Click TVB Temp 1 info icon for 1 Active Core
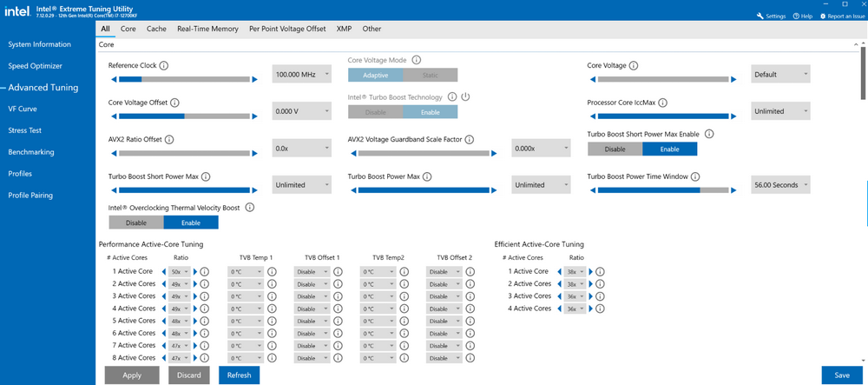 click(272, 272)
